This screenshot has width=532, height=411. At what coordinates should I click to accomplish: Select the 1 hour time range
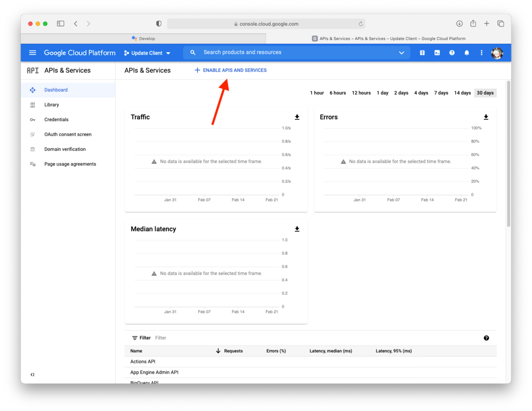317,93
